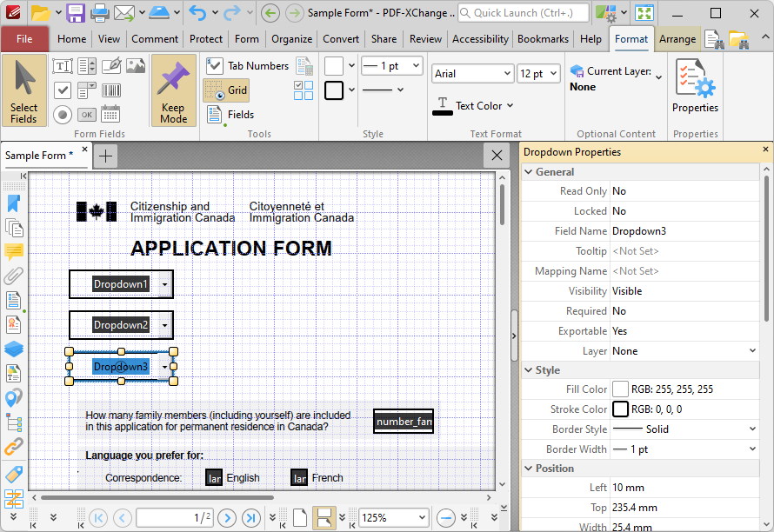774x532 pixels.
Task: Select the Date field tool
Action: (x=111, y=115)
